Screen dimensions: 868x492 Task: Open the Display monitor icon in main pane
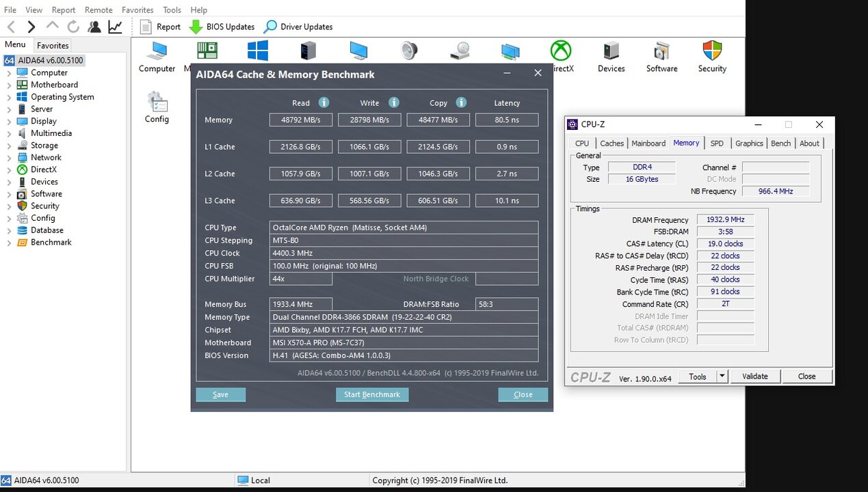pyautogui.click(x=358, y=51)
